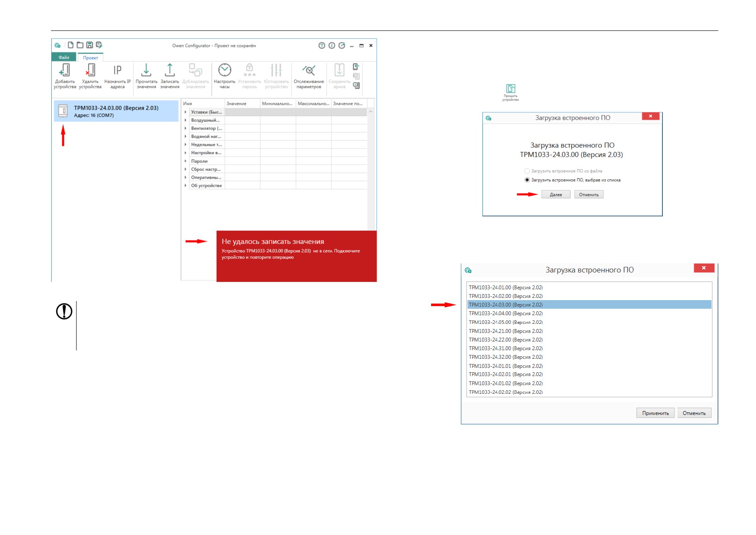The image size is (756, 535).
Task: Select firmware 'ТРМ1033-24.05.00 (Версия 2.02)'
Action: coord(589,323)
